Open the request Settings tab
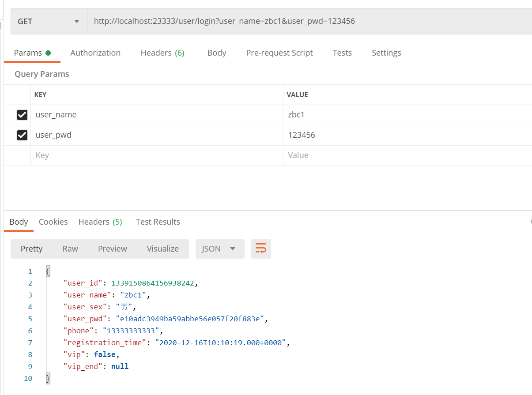The height and width of the screenshot is (395, 532). click(386, 53)
